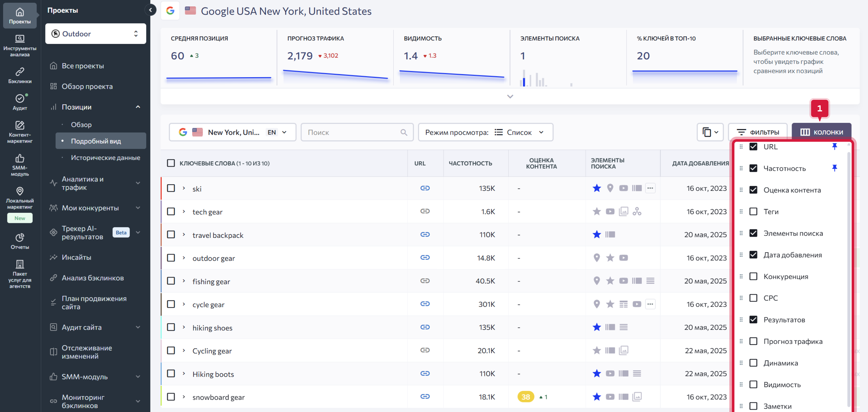Screen dimensions: 868x412
Task: Collapse the Позиции menu section
Action: (x=138, y=107)
